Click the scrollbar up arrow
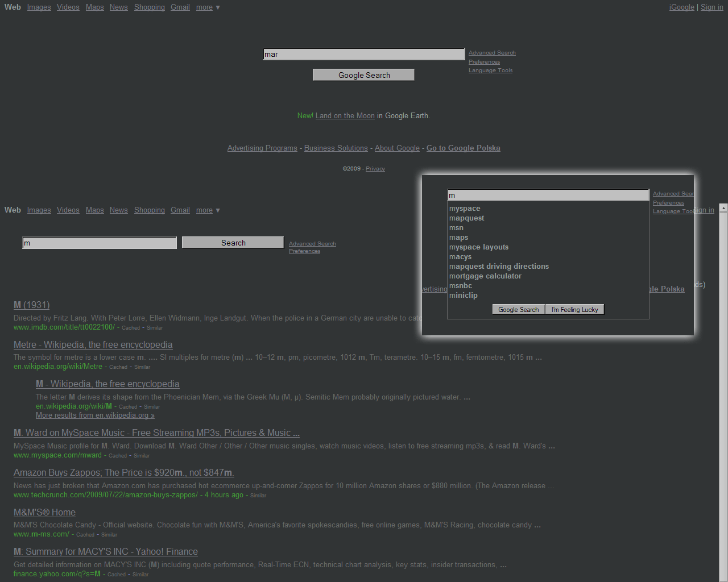 723,207
